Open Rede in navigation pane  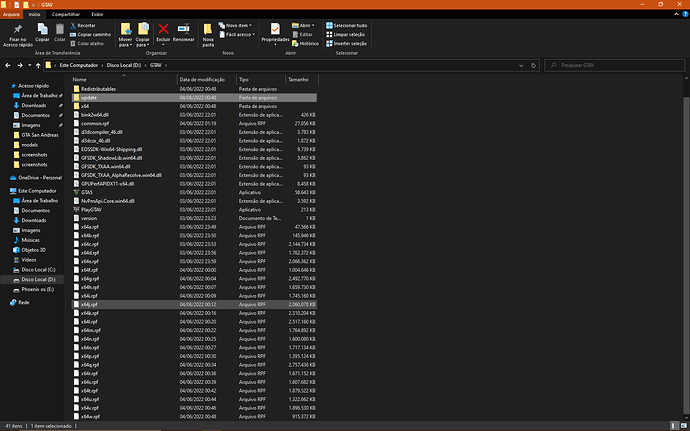[x=19, y=302]
